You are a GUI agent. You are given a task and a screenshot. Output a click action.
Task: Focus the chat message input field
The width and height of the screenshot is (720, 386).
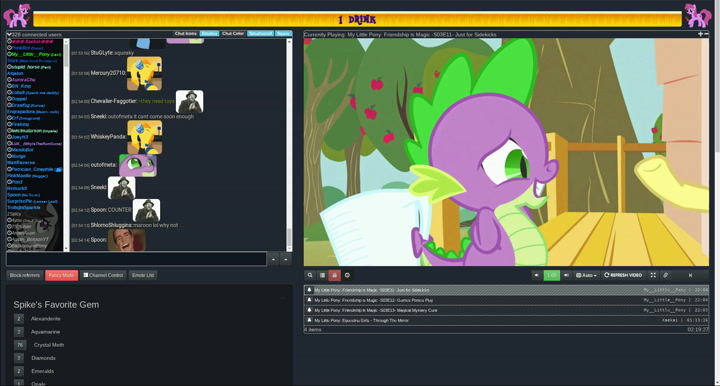click(x=136, y=259)
